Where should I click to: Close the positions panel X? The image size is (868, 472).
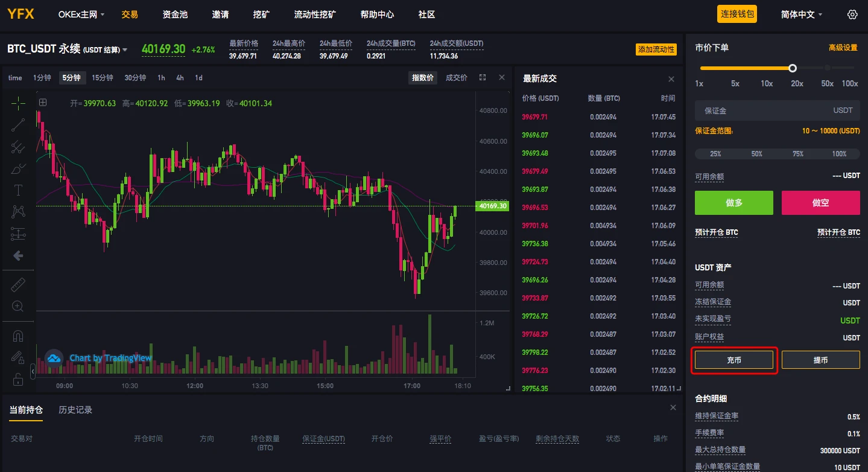(673, 408)
